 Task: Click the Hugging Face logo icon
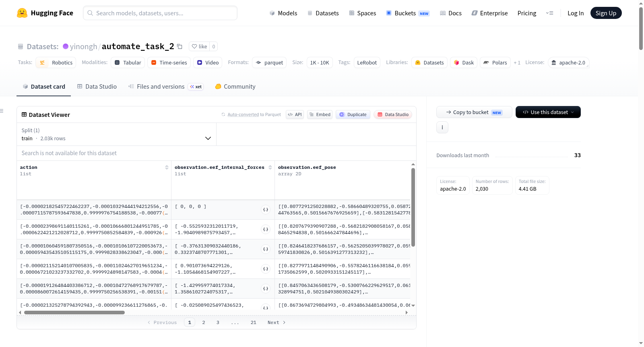click(22, 13)
